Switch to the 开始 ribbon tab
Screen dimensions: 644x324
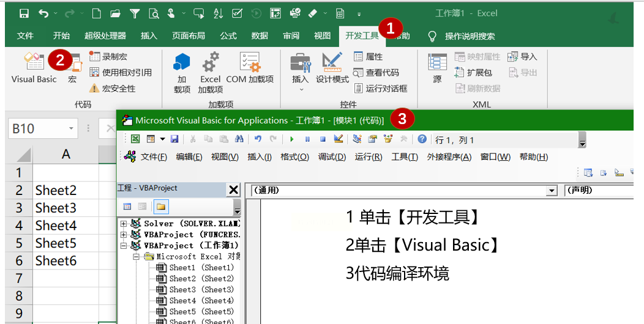tap(61, 36)
